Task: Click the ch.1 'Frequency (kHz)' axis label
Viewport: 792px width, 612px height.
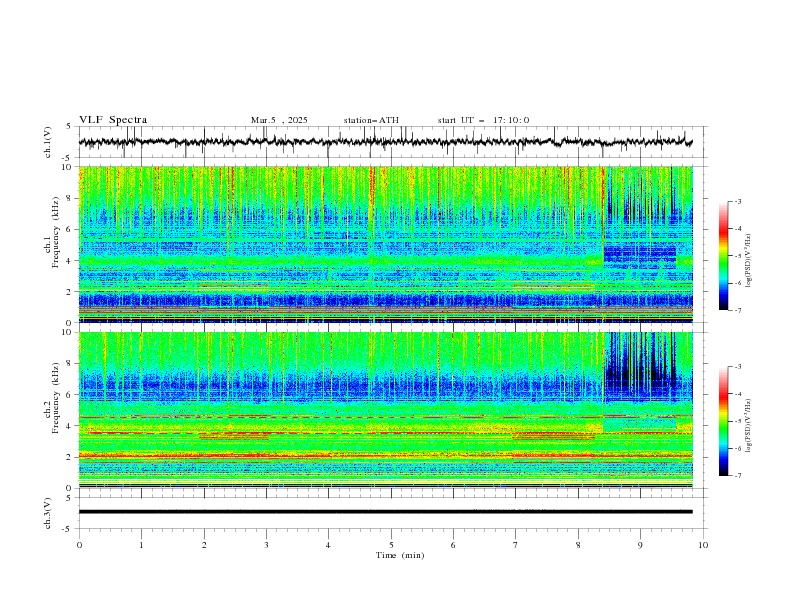Action: (x=56, y=233)
